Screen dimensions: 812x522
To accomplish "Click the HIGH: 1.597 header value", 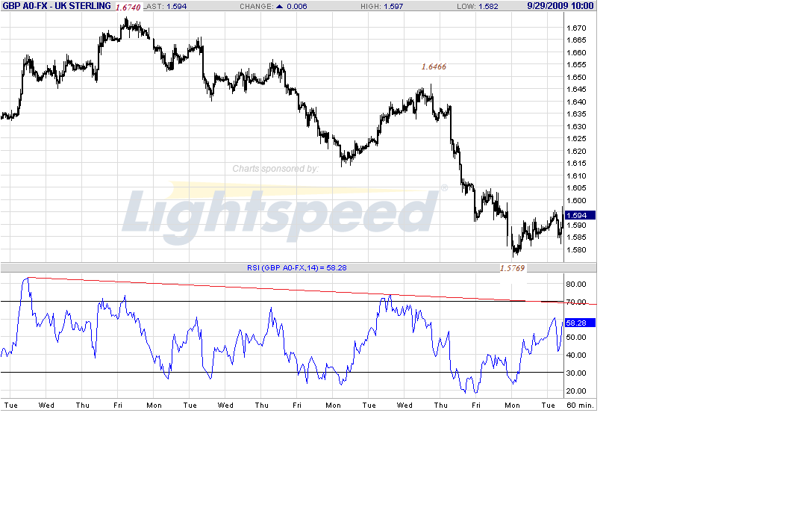I will tap(381, 6).
